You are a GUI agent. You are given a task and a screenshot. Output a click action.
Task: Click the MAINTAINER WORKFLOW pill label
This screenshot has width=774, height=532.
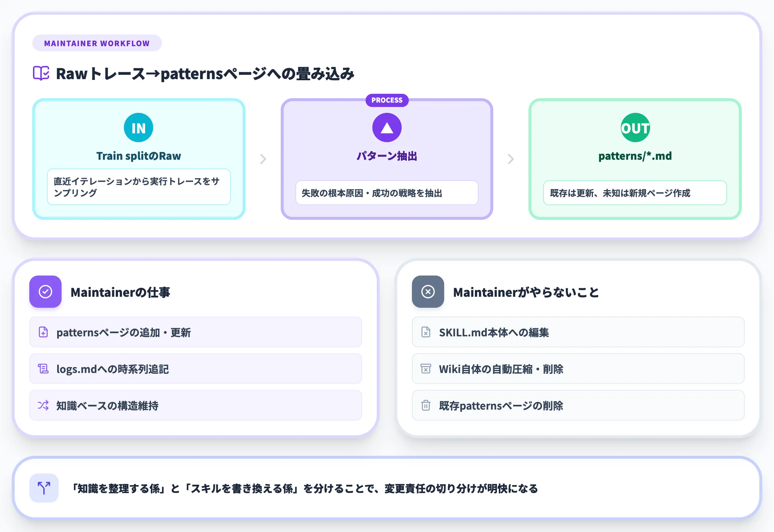97,43
